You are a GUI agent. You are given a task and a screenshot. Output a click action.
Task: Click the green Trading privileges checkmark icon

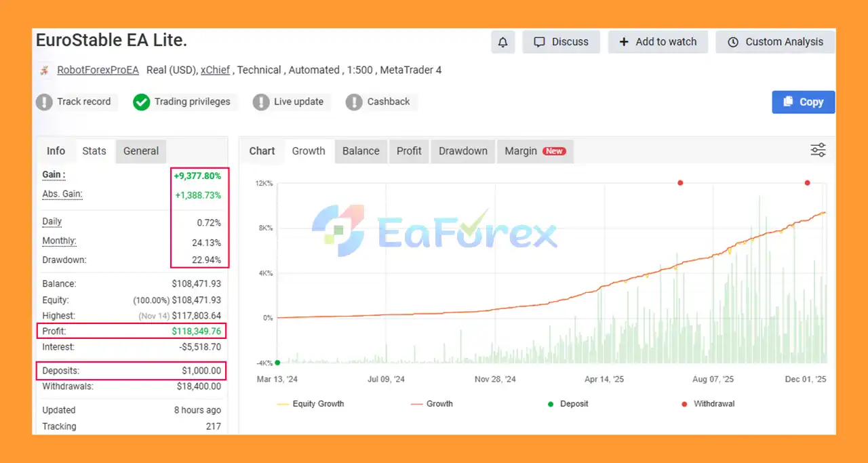[x=141, y=102]
